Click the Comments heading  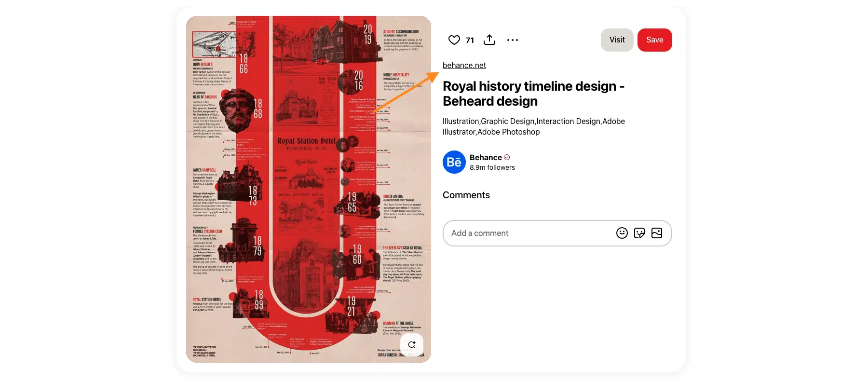point(466,195)
